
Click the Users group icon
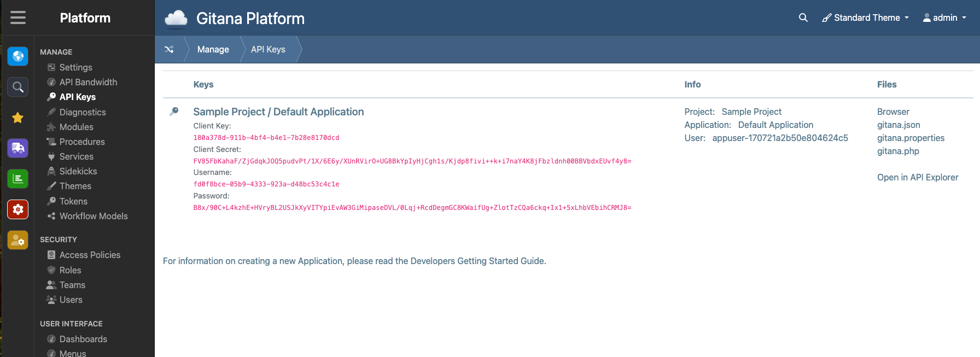tap(51, 300)
